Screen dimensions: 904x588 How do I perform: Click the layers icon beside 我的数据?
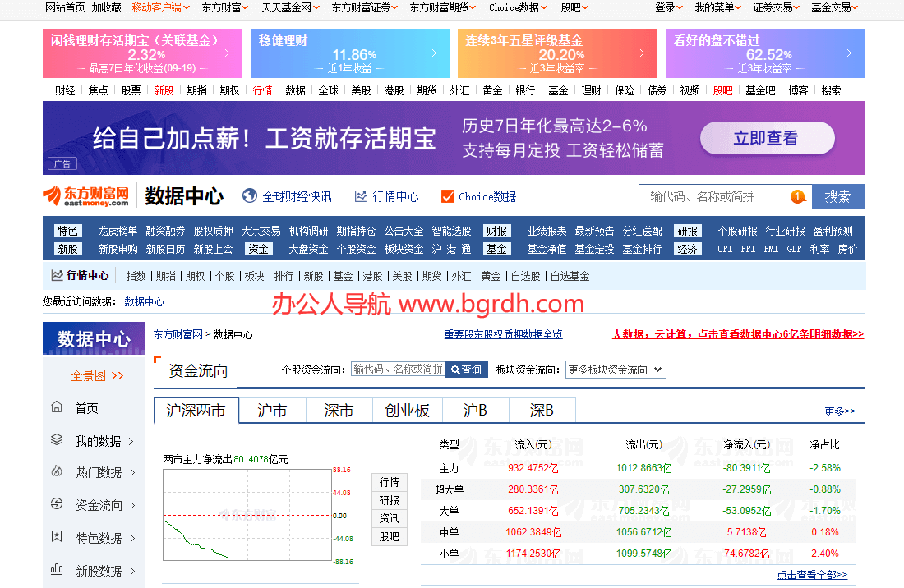coord(57,439)
